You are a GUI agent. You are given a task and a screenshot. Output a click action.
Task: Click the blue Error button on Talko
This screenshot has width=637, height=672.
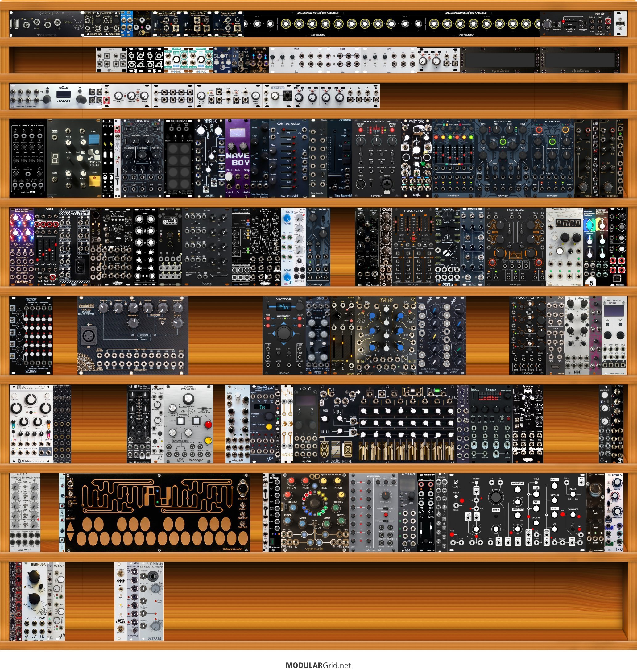[x=94, y=139]
